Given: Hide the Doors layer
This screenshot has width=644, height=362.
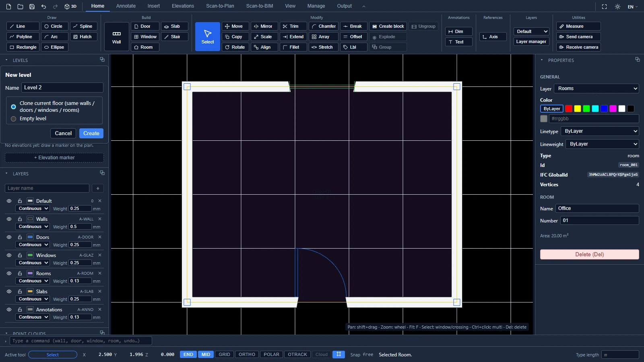Looking at the screenshot, I should click(x=9, y=237).
